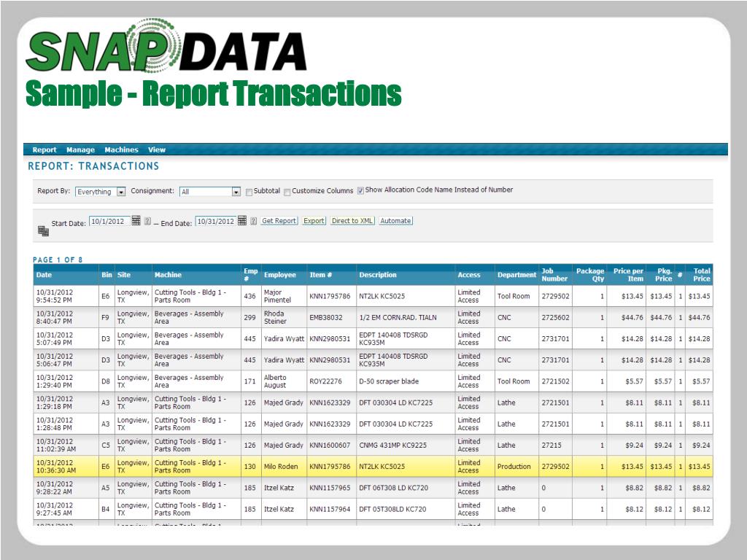Click the grid icon left of Start Date
This screenshot has height=560, width=747.
[x=43, y=231]
